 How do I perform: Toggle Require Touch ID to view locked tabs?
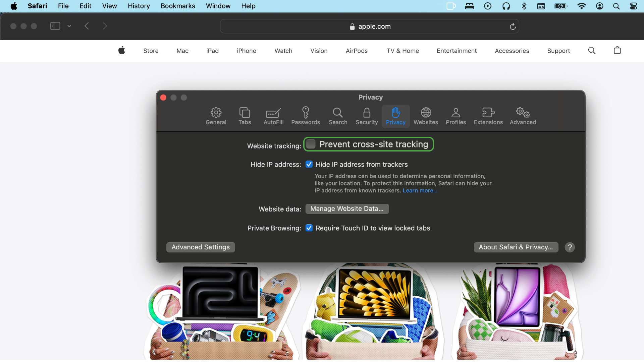pyautogui.click(x=309, y=228)
